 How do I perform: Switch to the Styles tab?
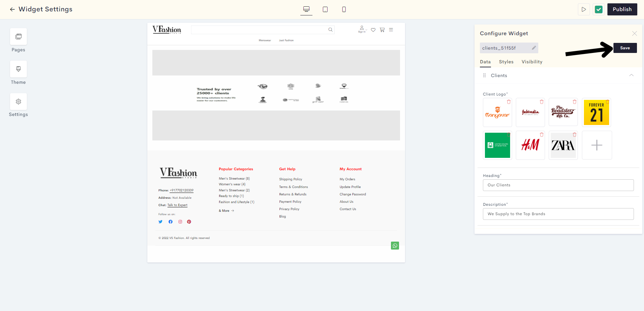pyautogui.click(x=506, y=62)
